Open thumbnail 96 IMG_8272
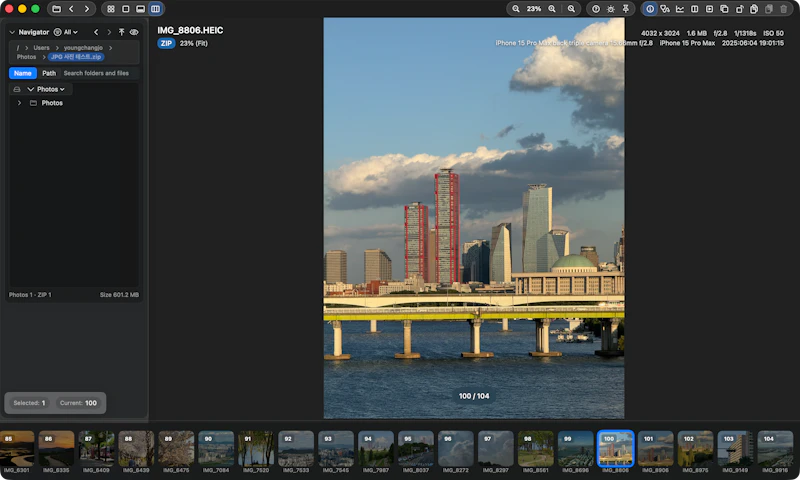This screenshot has width=800, height=480. 456,448
